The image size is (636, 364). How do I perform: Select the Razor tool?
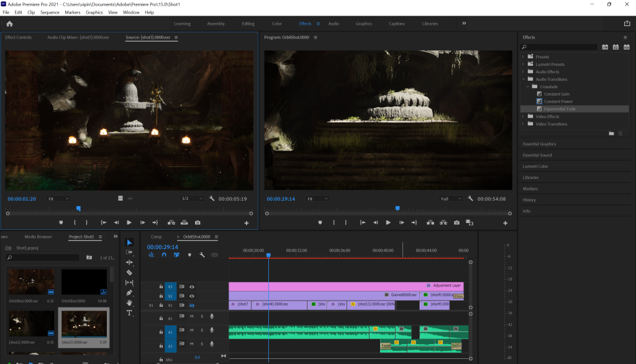(129, 273)
